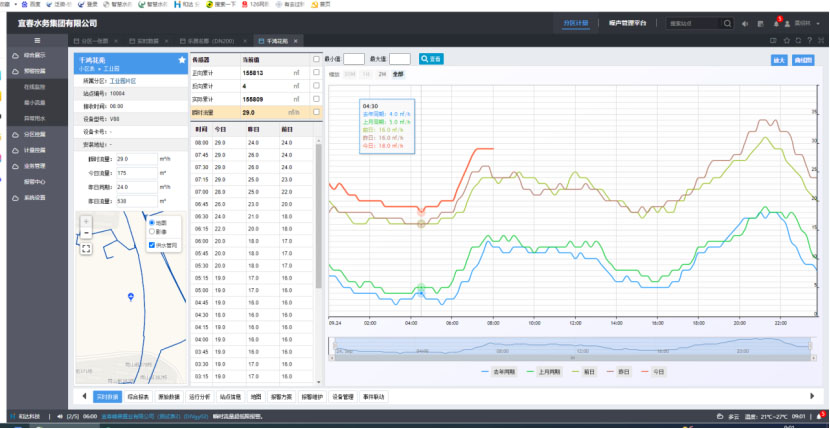Check the 正向累计 row checkbox
The image size is (830, 429).
pos(316,73)
